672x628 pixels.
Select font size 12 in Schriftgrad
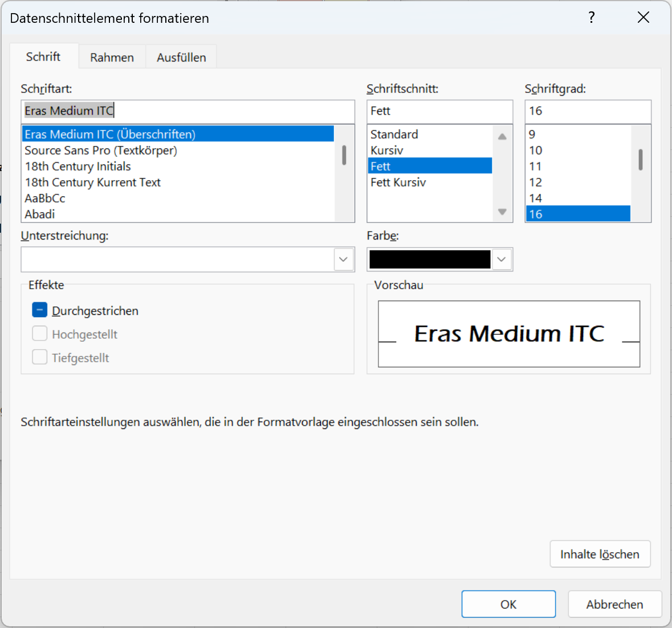point(536,183)
